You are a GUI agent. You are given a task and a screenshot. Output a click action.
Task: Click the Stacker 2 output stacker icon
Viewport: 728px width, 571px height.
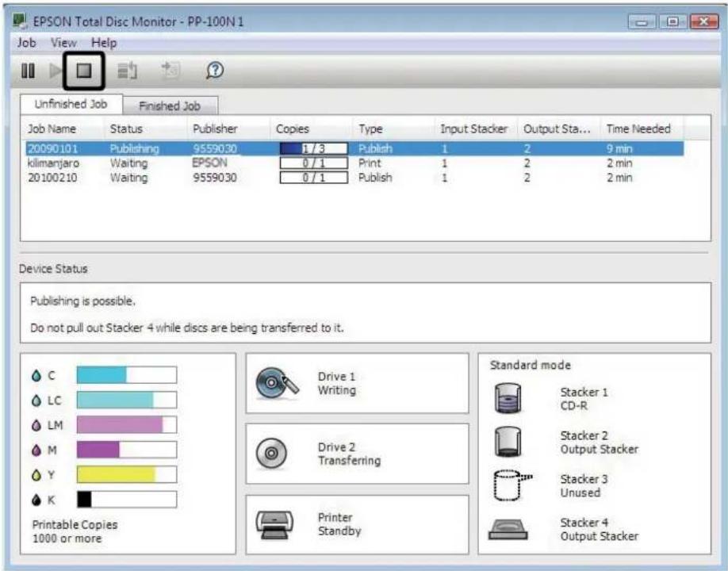coord(508,442)
